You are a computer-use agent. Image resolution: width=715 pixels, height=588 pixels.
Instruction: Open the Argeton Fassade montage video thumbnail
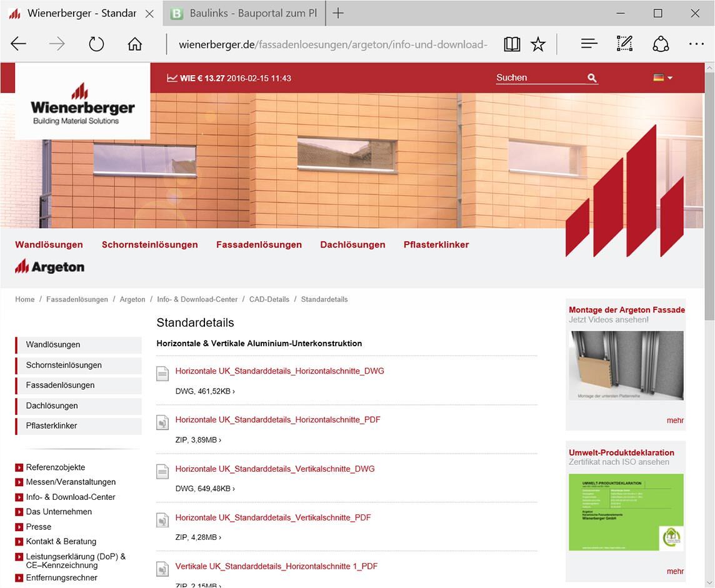point(627,366)
